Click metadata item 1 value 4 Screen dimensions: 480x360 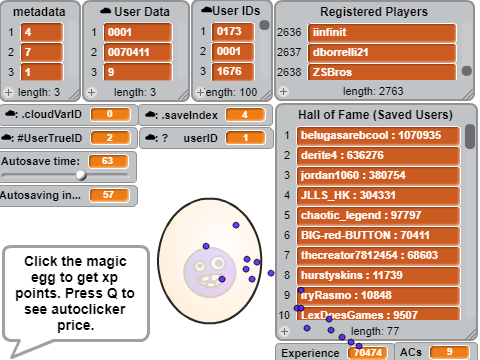42,32
